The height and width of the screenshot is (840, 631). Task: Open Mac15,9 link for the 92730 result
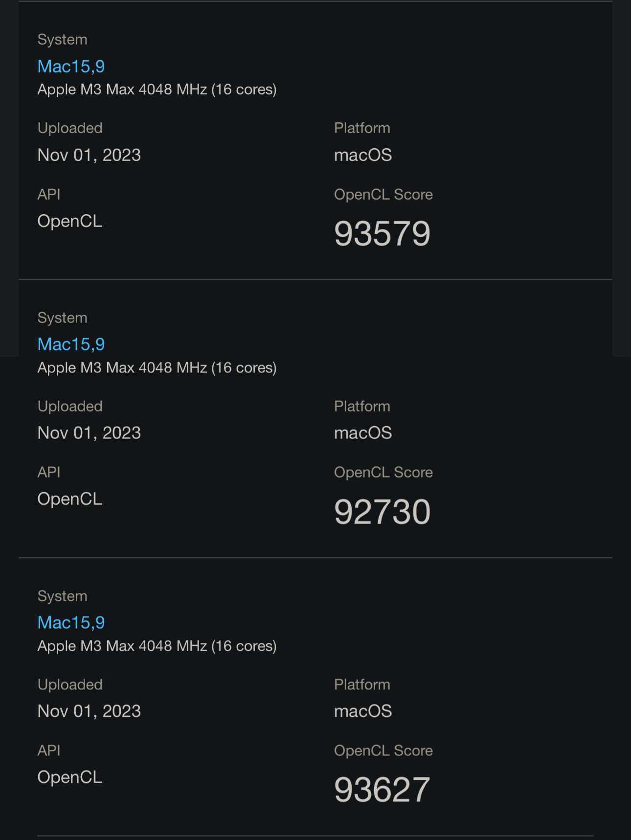pyautogui.click(x=71, y=344)
